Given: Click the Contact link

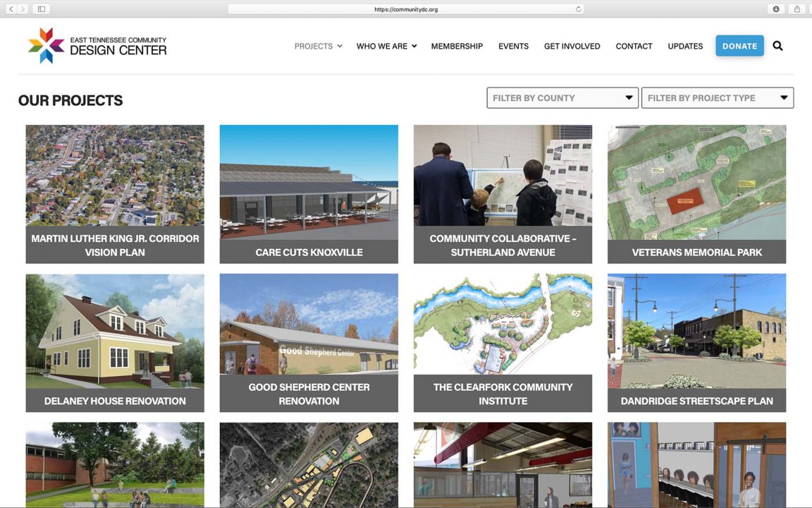Looking at the screenshot, I should click(634, 46).
